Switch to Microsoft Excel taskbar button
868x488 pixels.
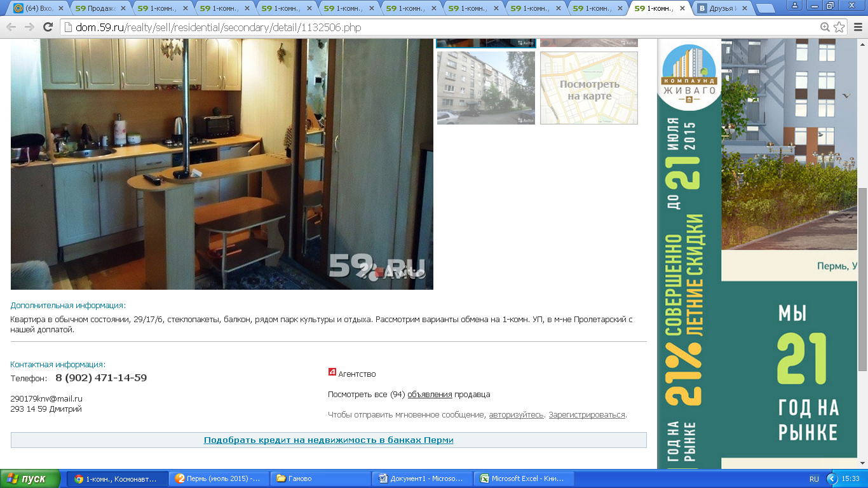click(x=524, y=478)
